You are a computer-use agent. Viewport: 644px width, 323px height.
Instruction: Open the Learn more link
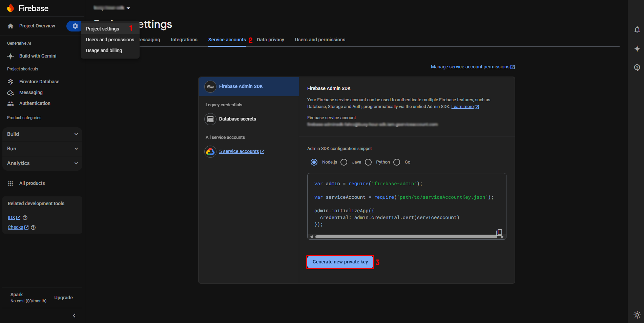tap(465, 107)
